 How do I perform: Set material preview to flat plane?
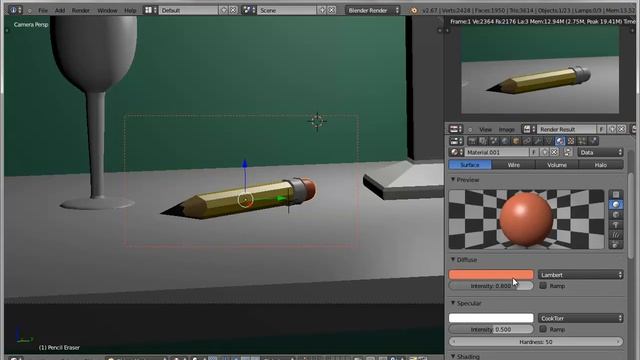pyautogui.click(x=616, y=195)
